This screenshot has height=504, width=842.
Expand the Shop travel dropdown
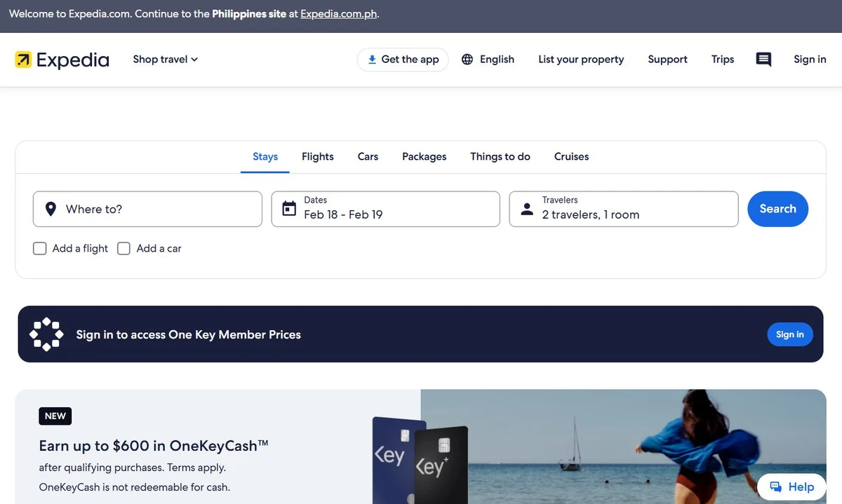click(x=166, y=60)
